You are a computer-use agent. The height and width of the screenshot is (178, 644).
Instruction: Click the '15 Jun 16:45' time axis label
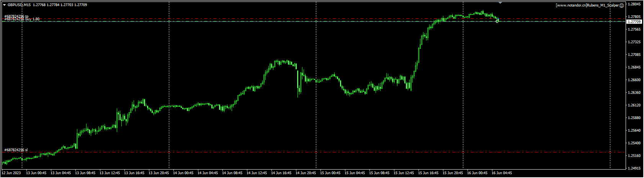pyautogui.click(x=428, y=173)
